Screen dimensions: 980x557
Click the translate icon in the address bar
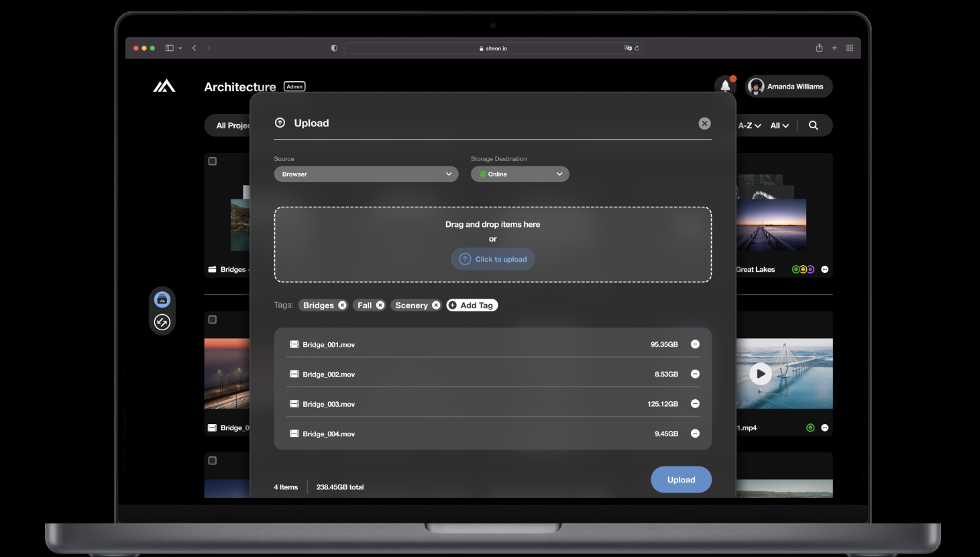point(628,48)
